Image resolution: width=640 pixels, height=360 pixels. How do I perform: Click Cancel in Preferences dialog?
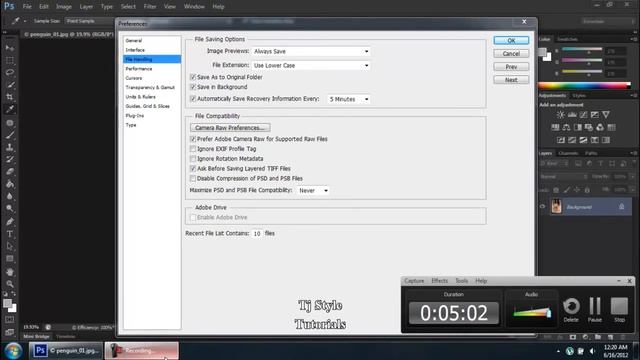coord(511,53)
